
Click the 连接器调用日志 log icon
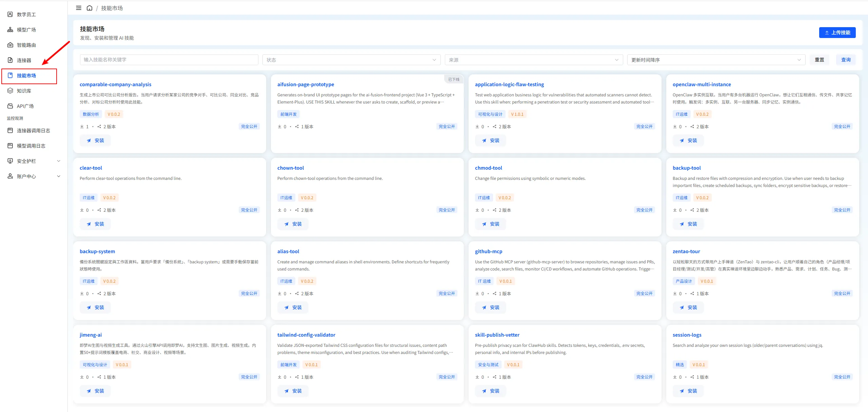[x=10, y=130]
